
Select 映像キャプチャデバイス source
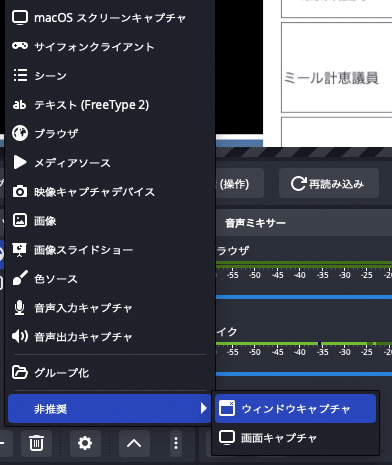point(109,192)
